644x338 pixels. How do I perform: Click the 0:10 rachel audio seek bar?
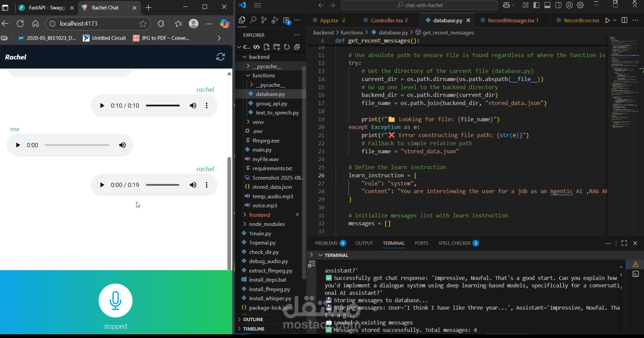tap(163, 106)
